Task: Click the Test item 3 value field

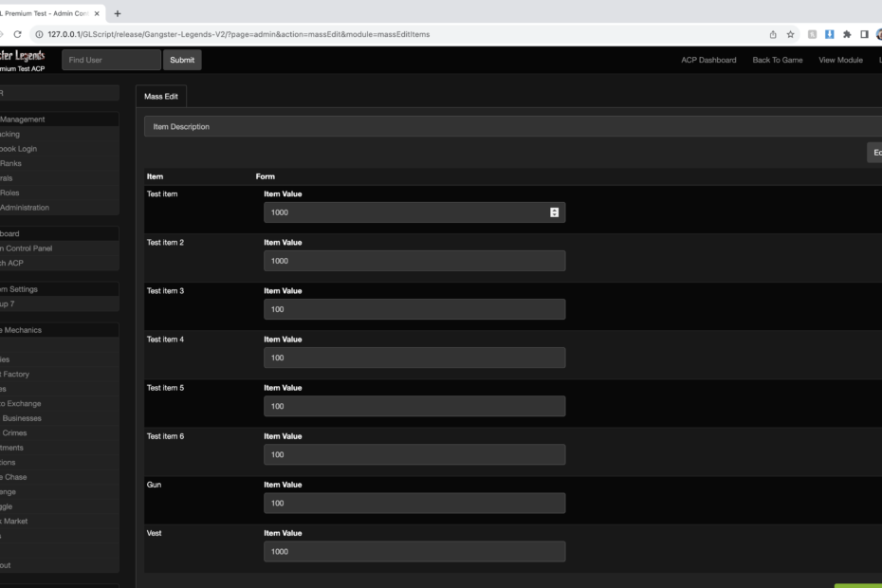Action: point(414,309)
